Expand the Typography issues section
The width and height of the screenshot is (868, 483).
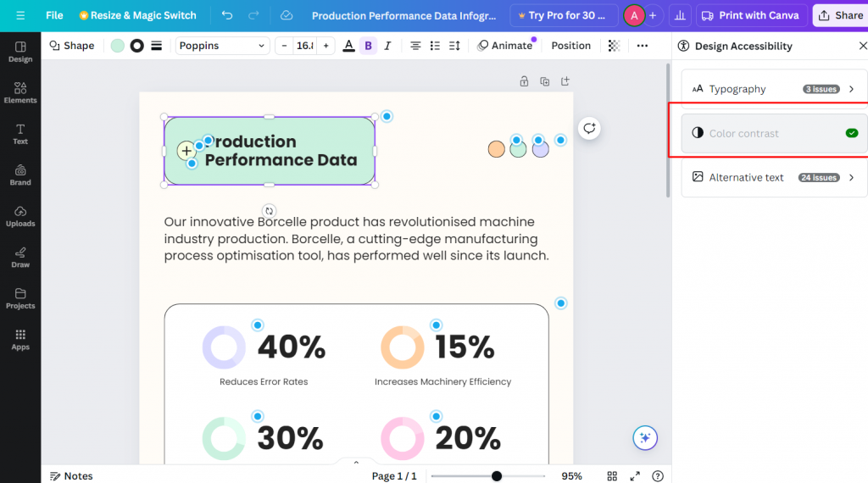[x=774, y=89]
